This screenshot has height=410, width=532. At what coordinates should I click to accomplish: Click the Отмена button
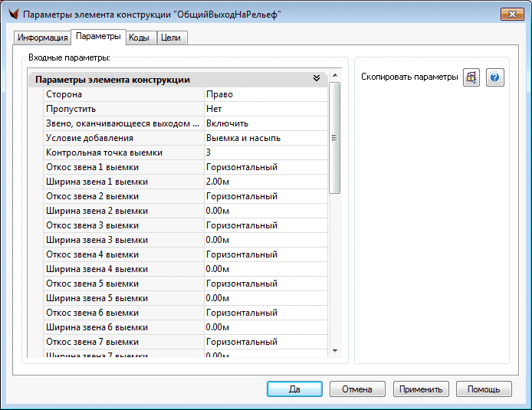tap(357, 389)
